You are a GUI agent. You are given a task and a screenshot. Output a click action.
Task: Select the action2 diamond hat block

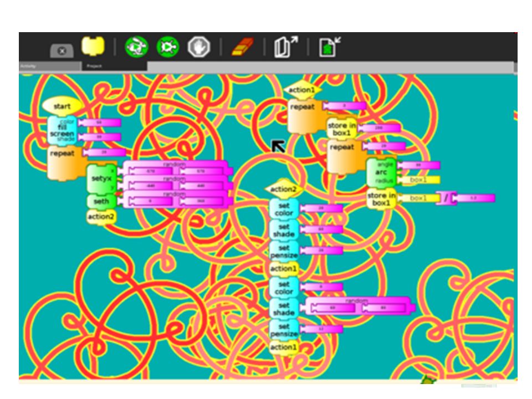[284, 190]
